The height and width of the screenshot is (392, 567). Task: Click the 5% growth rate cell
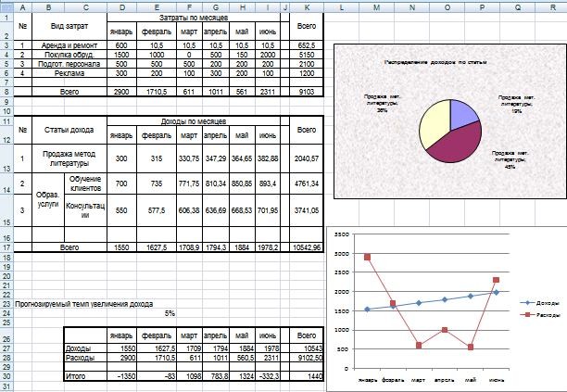pyautogui.click(x=157, y=313)
